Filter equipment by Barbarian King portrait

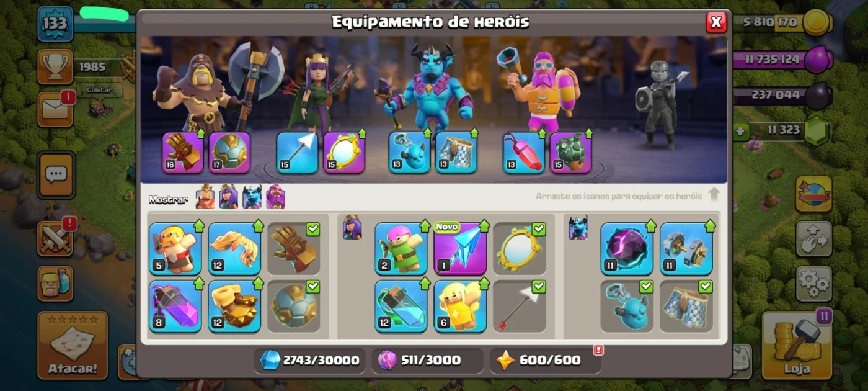pyautogui.click(x=205, y=197)
